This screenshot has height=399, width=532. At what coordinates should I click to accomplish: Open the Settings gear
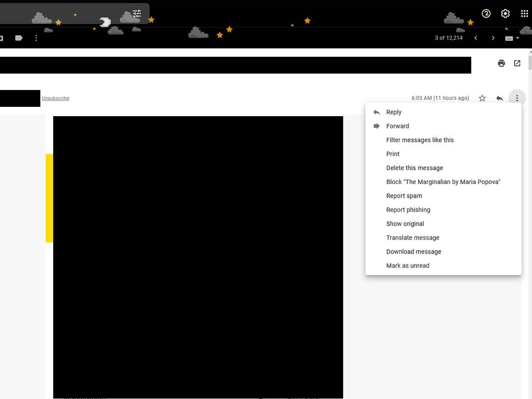point(505,14)
